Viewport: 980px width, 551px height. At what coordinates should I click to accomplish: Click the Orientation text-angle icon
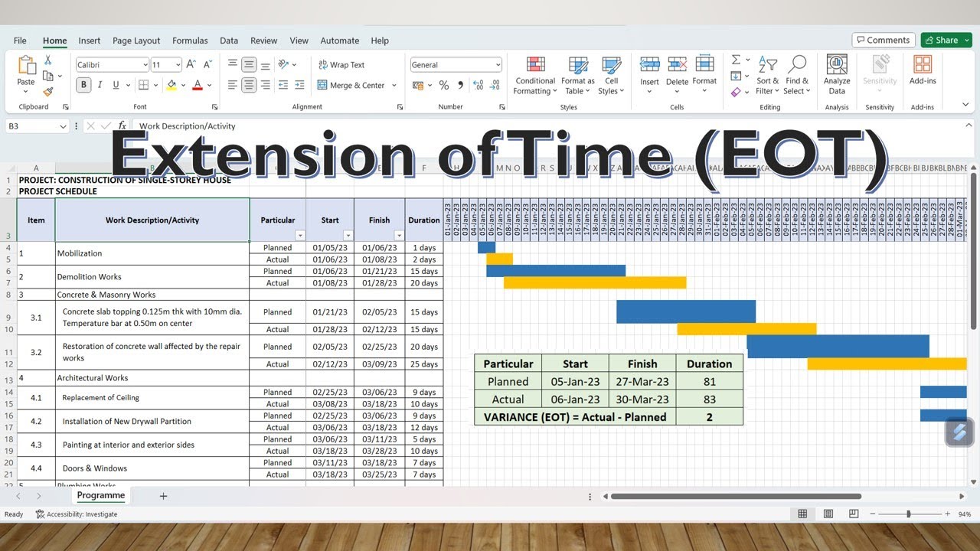click(284, 65)
